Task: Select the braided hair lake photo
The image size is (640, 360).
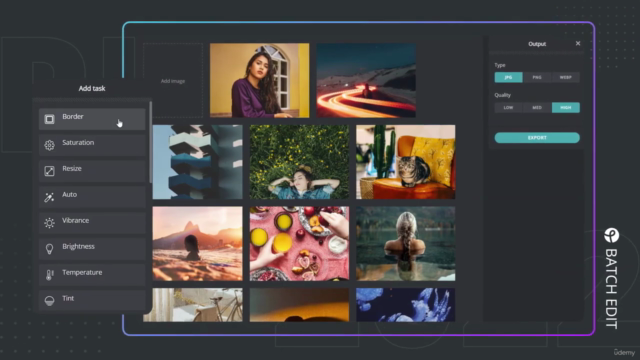Action: [406, 244]
